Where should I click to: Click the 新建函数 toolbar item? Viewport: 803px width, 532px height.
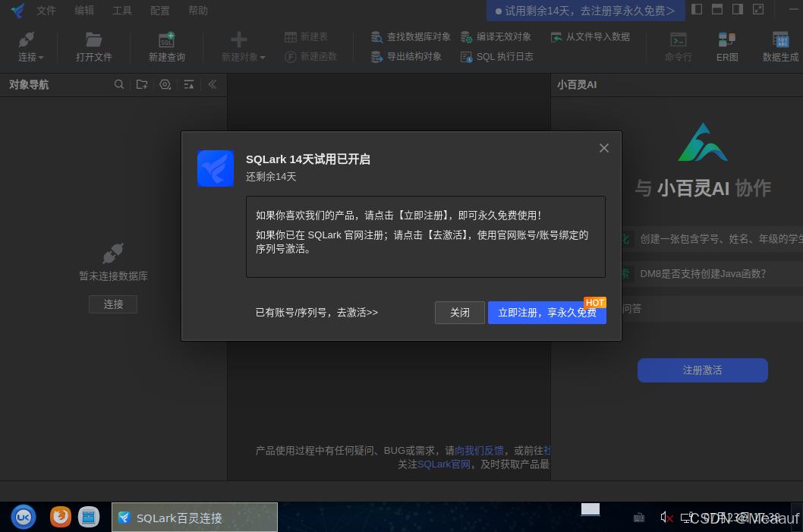point(311,57)
